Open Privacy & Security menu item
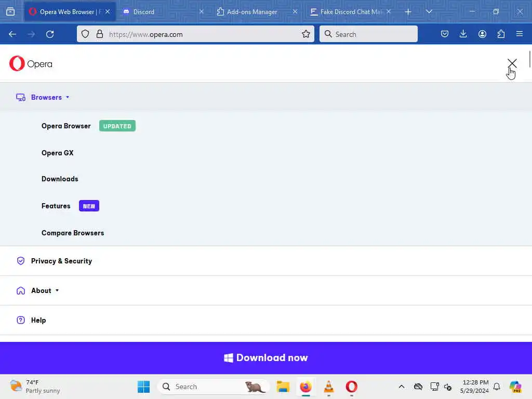 61,261
